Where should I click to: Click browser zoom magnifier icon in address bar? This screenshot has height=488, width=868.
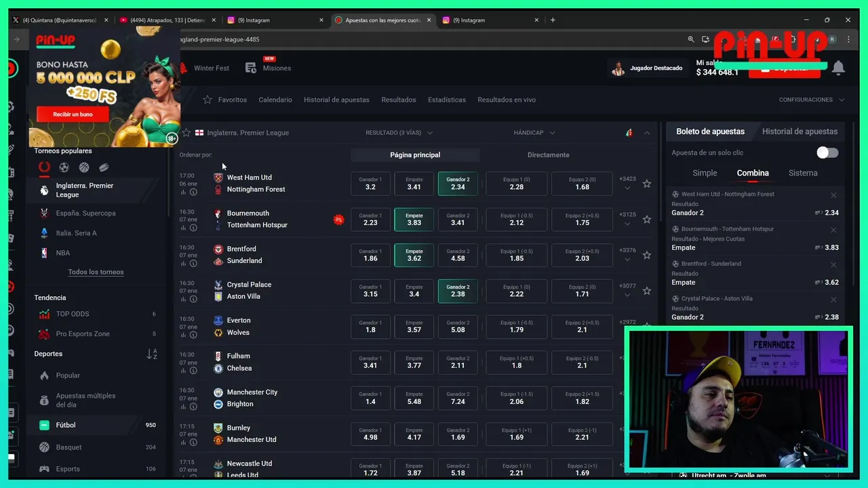tap(690, 39)
